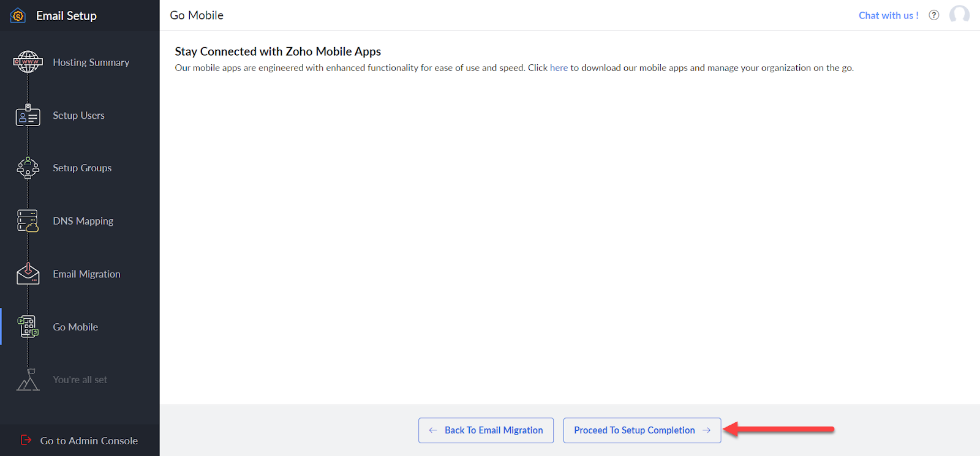Click the Setup Users ID badge icon

coord(28,116)
